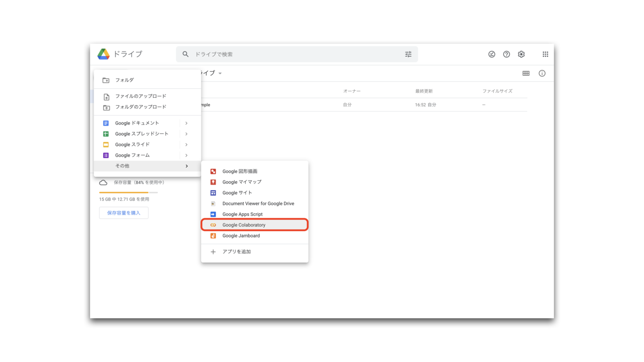Open the help question mark icon

[x=506, y=54]
